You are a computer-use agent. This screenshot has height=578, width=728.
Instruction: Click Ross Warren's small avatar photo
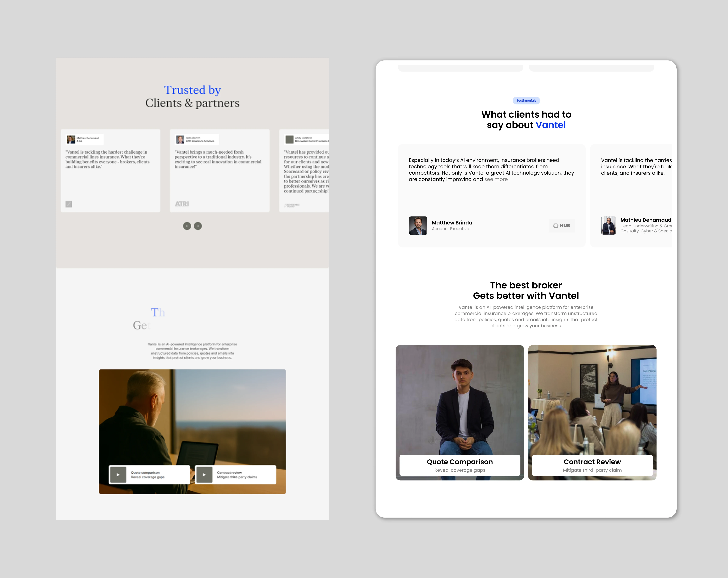[180, 139]
